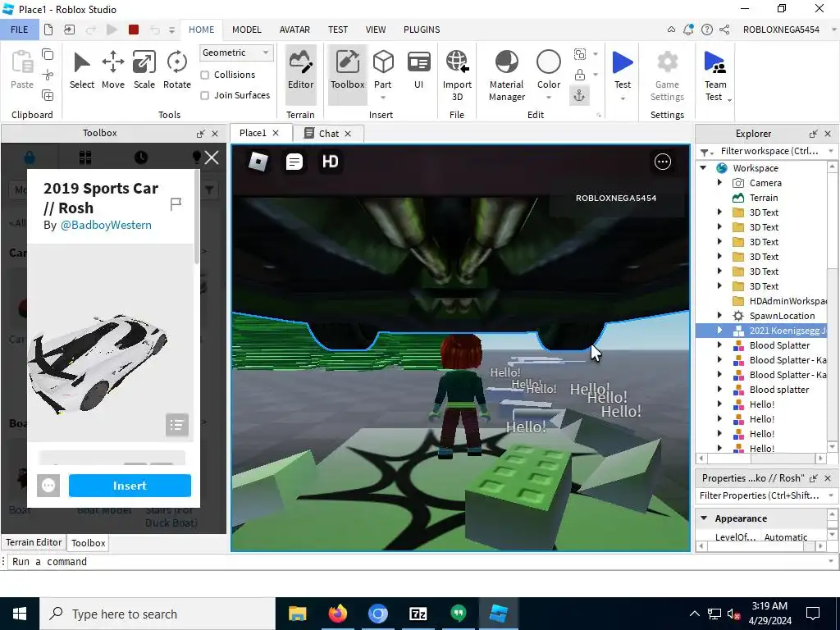Screen dimensions: 840x630
Task: Launch Firefox from the taskbar
Action: click(x=337, y=614)
